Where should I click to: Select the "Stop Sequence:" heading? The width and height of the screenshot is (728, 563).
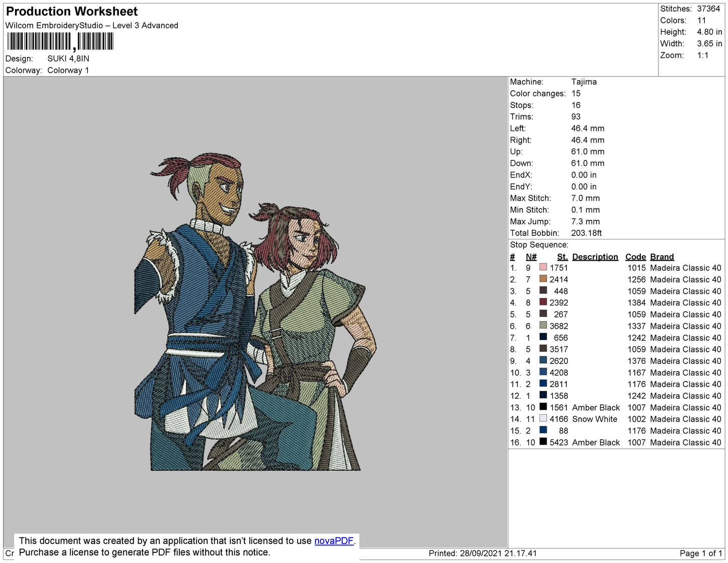pyautogui.click(x=539, y=245)
